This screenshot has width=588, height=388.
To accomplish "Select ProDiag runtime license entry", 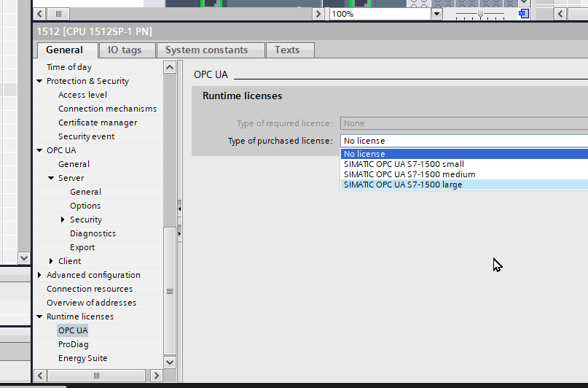I will [73, 344].
